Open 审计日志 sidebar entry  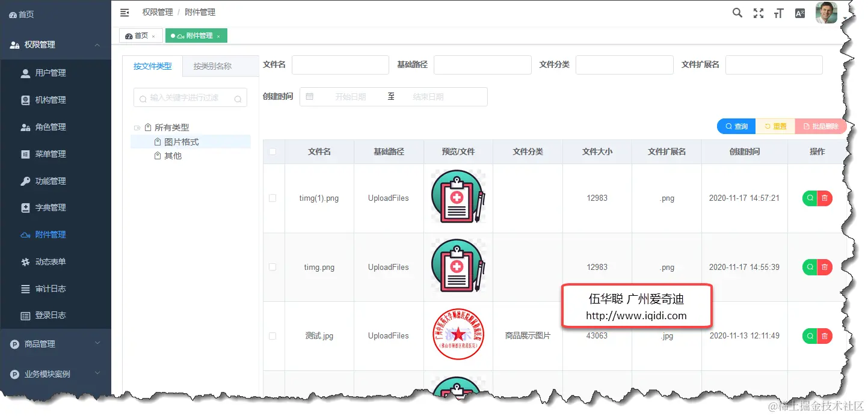(x=55, y=289)
